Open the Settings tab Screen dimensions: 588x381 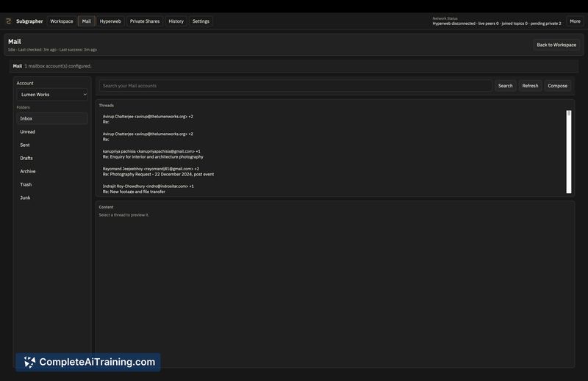point(201,21)
